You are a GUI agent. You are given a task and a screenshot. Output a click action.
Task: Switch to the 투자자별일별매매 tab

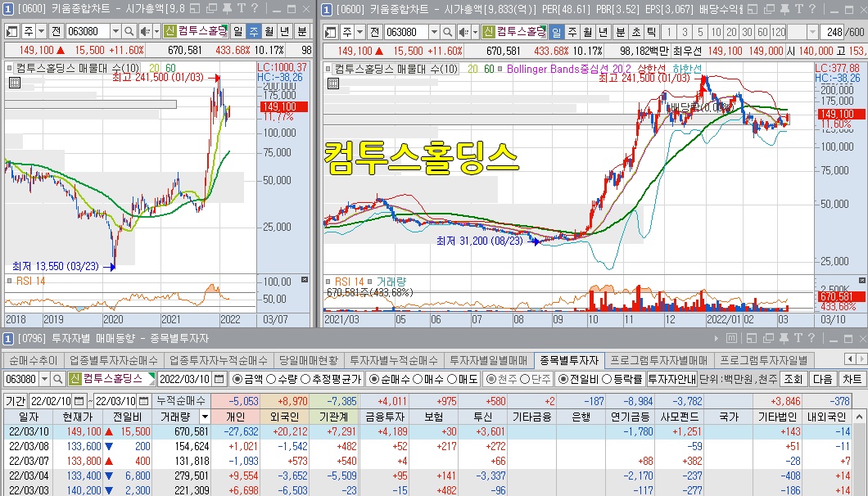pos(488,360)
